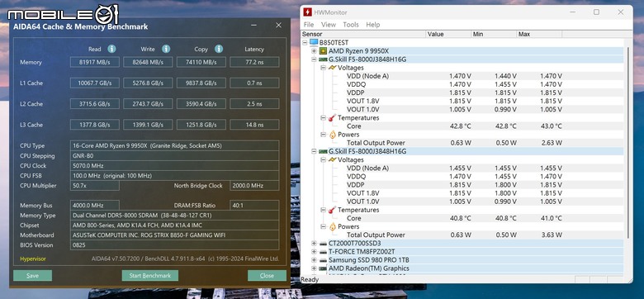Click the DRAM:FSB Ratio value 40:1
This screenshot has height=299, width=644.
[x=254, y=206]
